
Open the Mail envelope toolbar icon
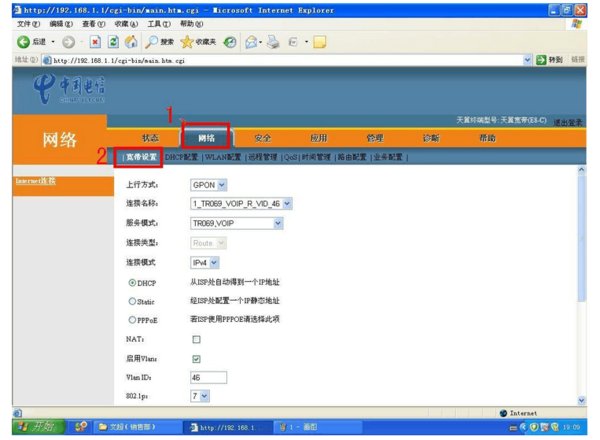[x=251, y=42]
